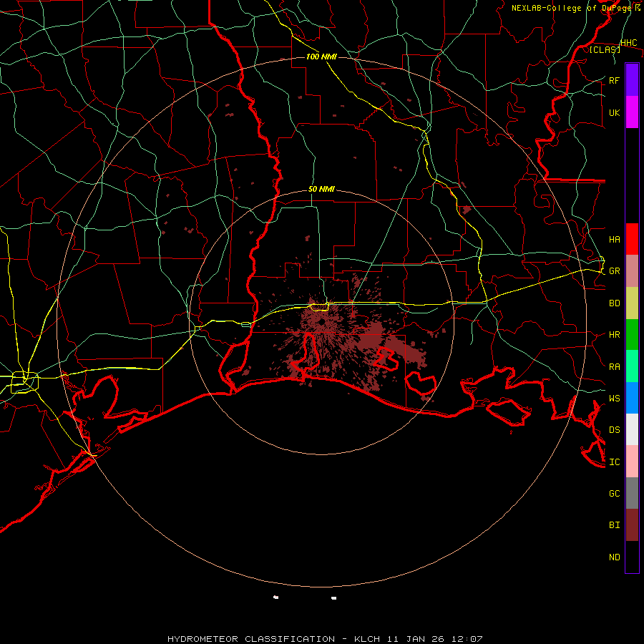This screenshot has height=644, width=644.
Task: Click the 'KLCH' radar site identifier
Action: point(366,639)
